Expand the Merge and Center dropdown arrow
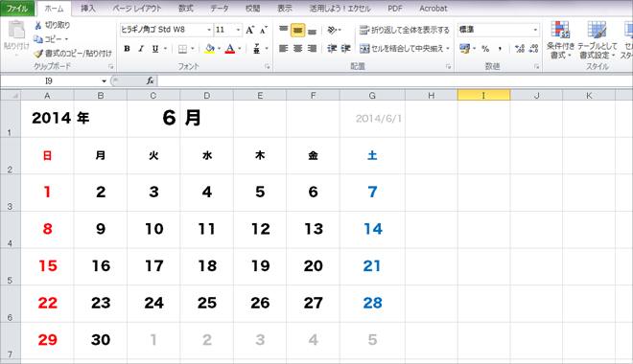The width and height of the screenshot is (633, 364). [x=448, y=48]
